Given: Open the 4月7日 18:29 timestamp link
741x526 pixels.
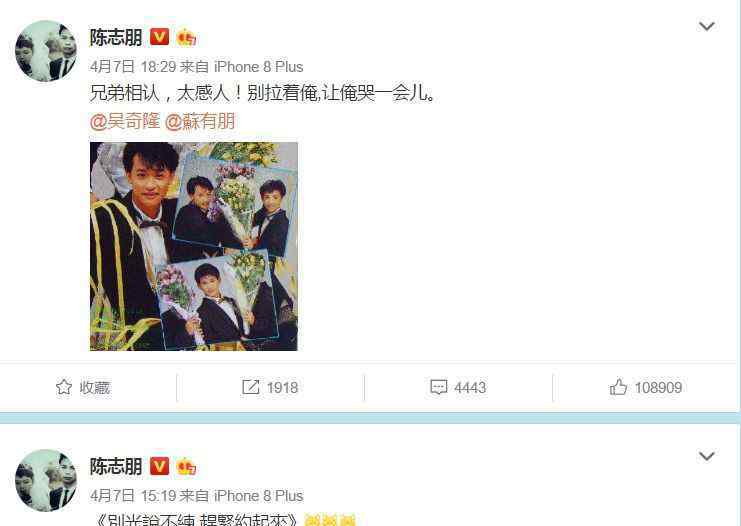Looking at the screenshot, I should [x=133, y=67].
